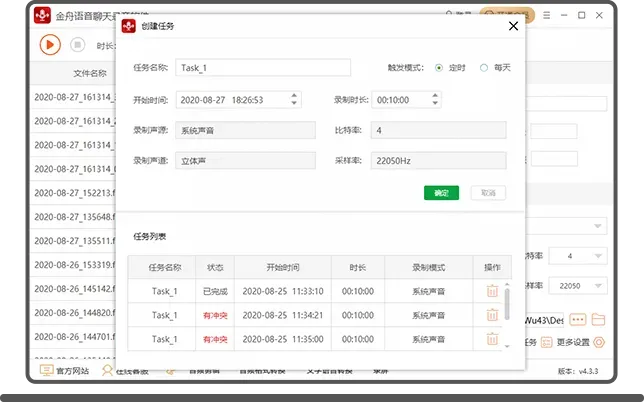Click the task list scroll-up arrow
Image resolution: width=644 pixels, height=402 pixels.
(507, 284)
